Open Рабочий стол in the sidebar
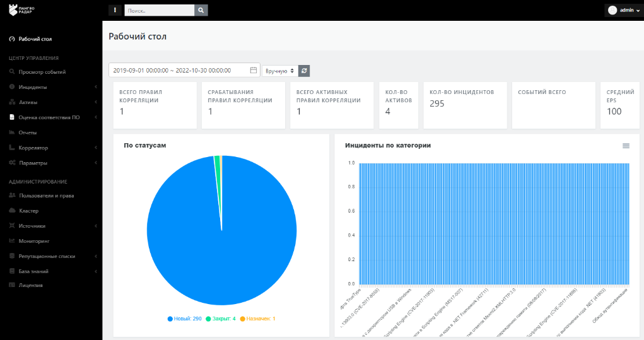This screenshot has height=340, width=644. 35,39
